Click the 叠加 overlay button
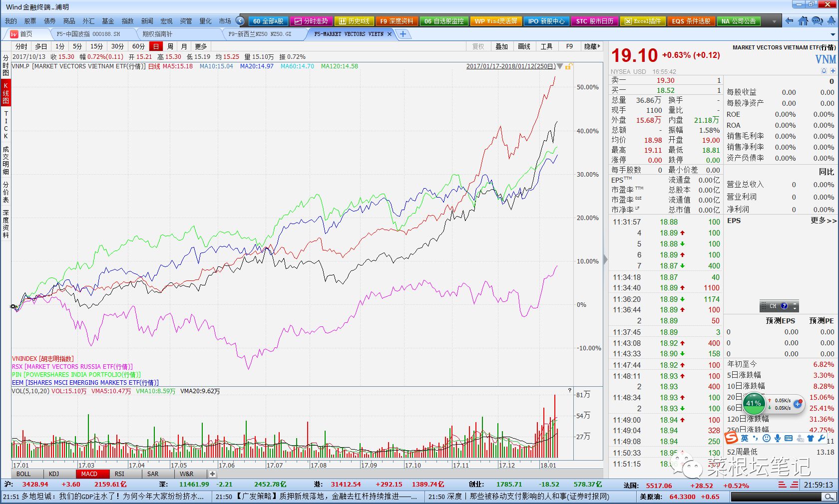The width and height of the screenshot is (839, 504). click(501, 46)
